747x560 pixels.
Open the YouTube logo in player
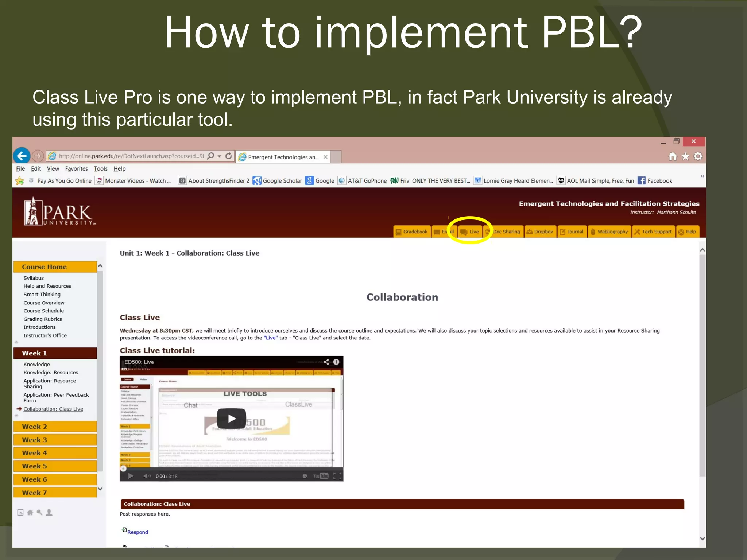click(x=321, y=476)
